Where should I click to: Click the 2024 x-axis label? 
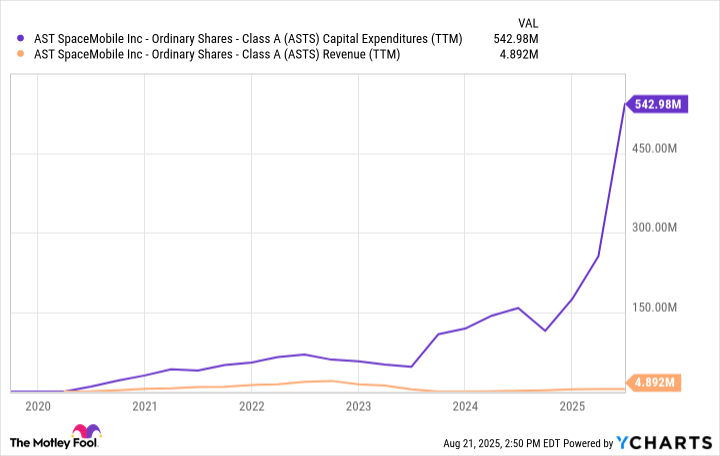pos(465,406)
